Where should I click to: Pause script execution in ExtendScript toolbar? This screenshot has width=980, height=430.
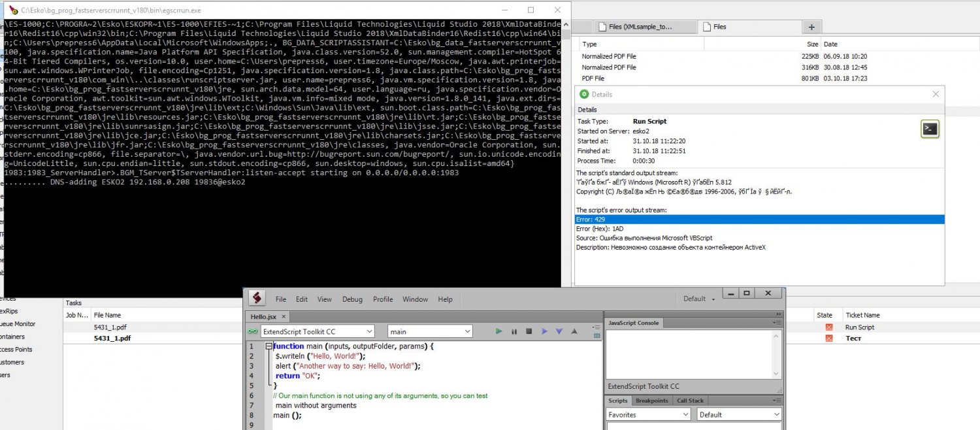point(514,331)
